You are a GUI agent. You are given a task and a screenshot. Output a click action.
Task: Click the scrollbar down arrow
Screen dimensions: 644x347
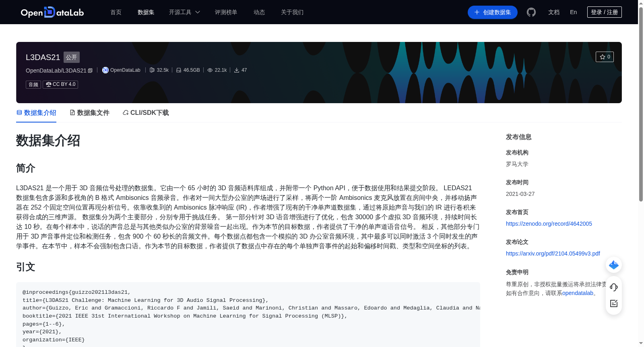(641, 343)
